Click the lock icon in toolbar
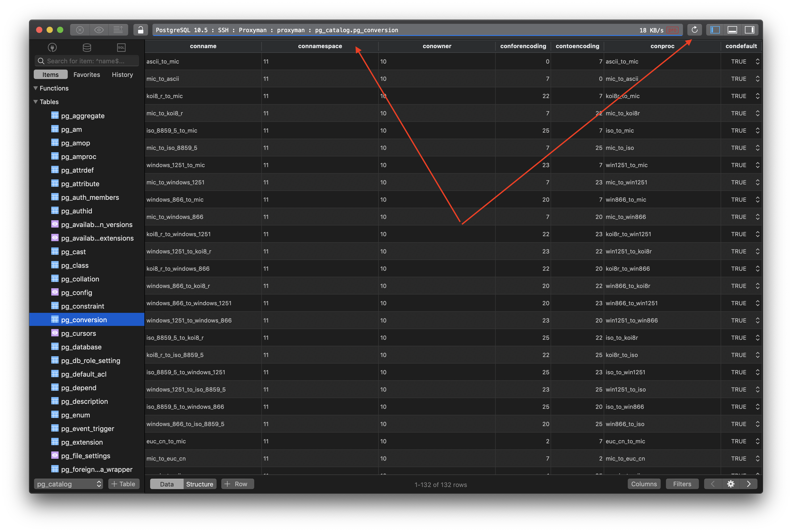792x532 pixels. [140, 30]
